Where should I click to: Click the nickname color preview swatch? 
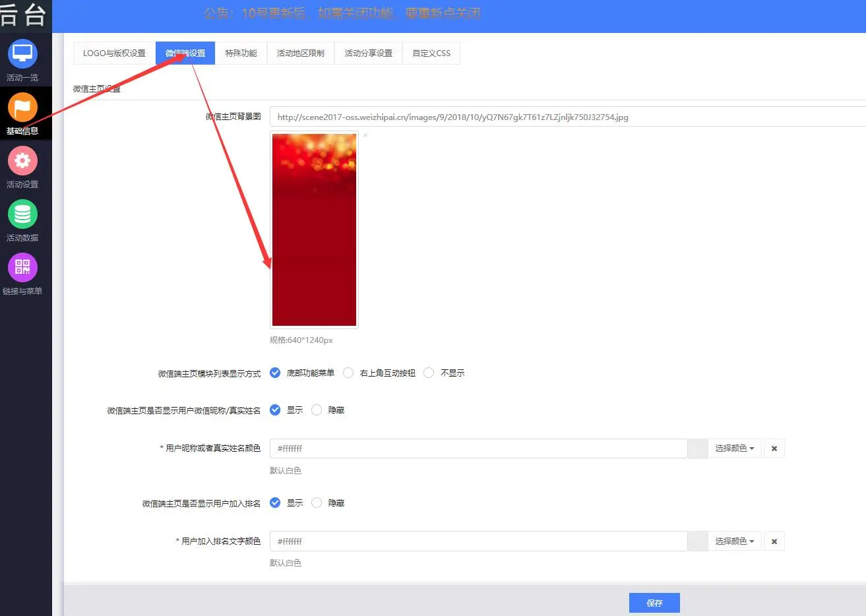click(697, 448)
